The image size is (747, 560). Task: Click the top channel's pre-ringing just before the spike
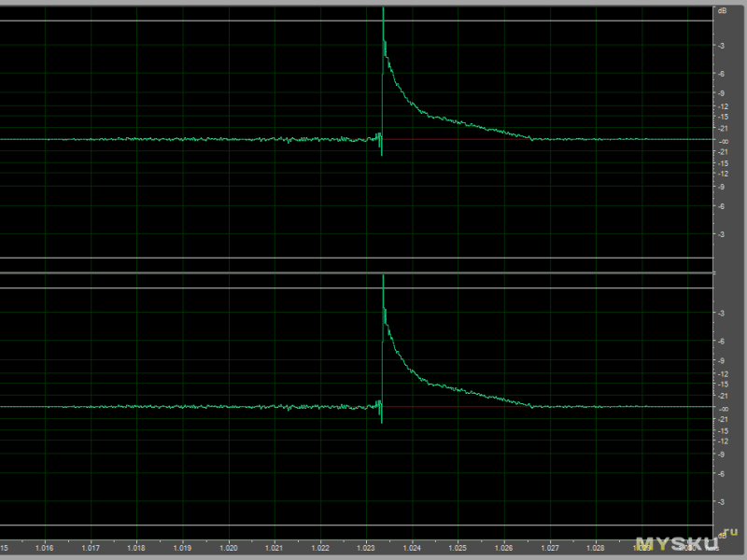click(378, 139)
